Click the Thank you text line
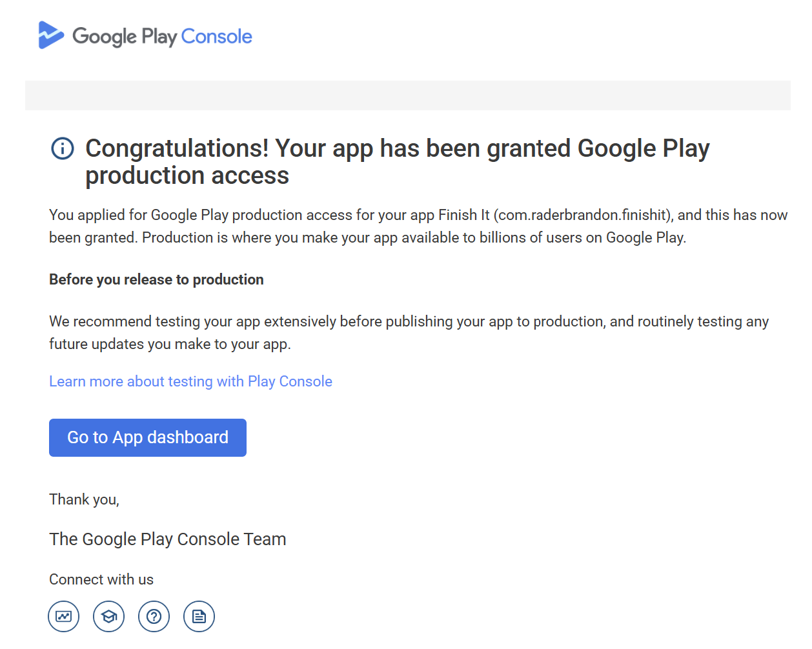 click(x=84, y=499)
